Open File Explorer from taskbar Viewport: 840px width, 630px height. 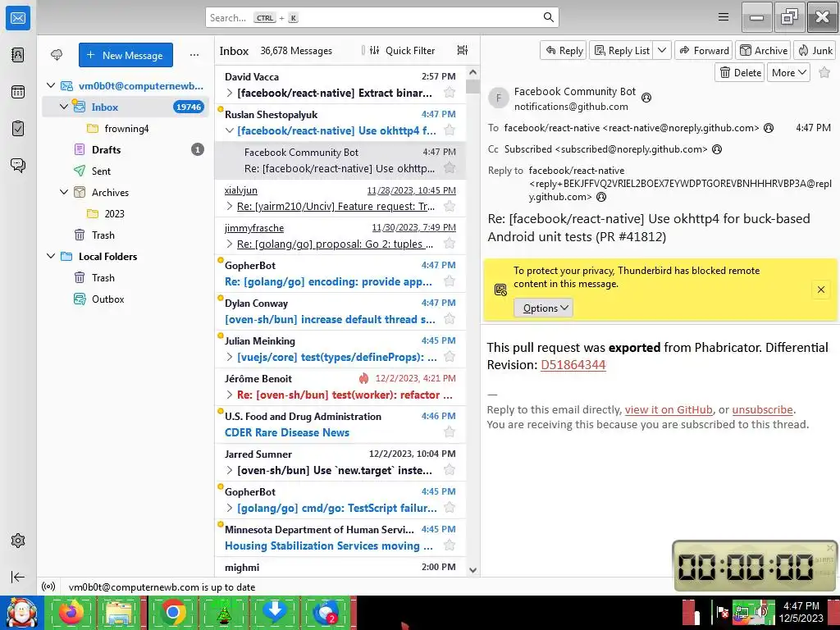[x=119, y=612]
